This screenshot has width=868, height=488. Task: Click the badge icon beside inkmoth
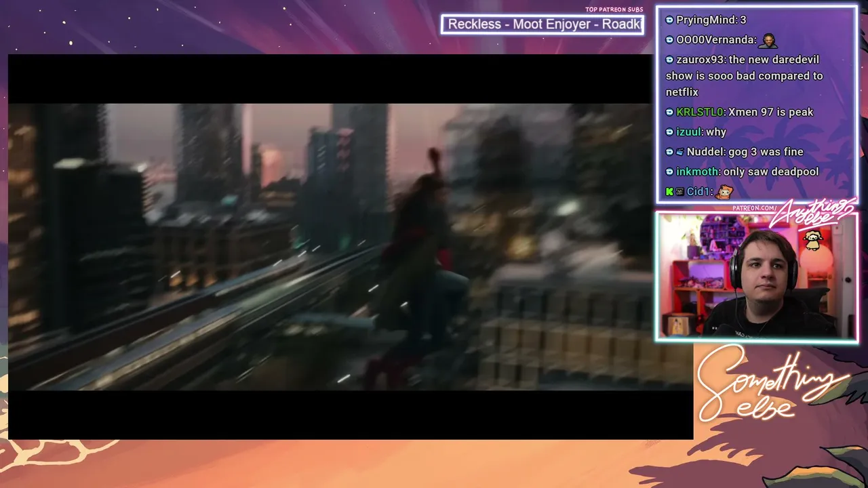pyautogui.click(x=669, y=172)
